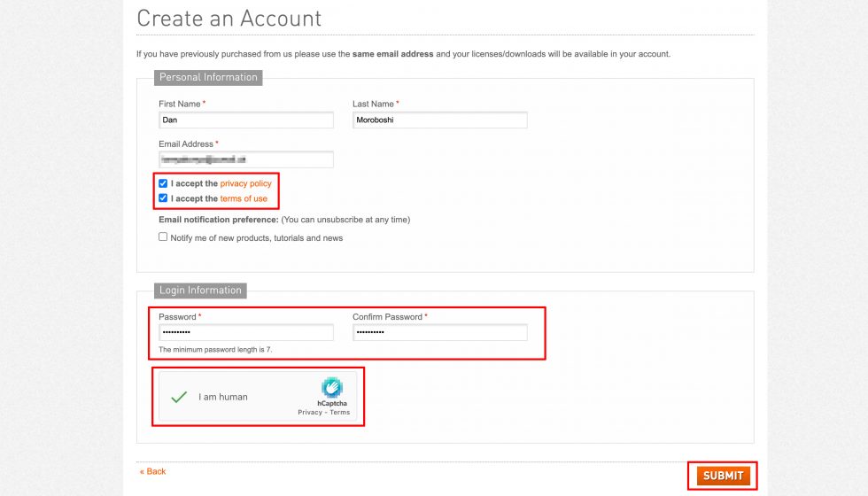Focus the Email Address field
This screenshot has height=496, width=868.
coord(245,159)
